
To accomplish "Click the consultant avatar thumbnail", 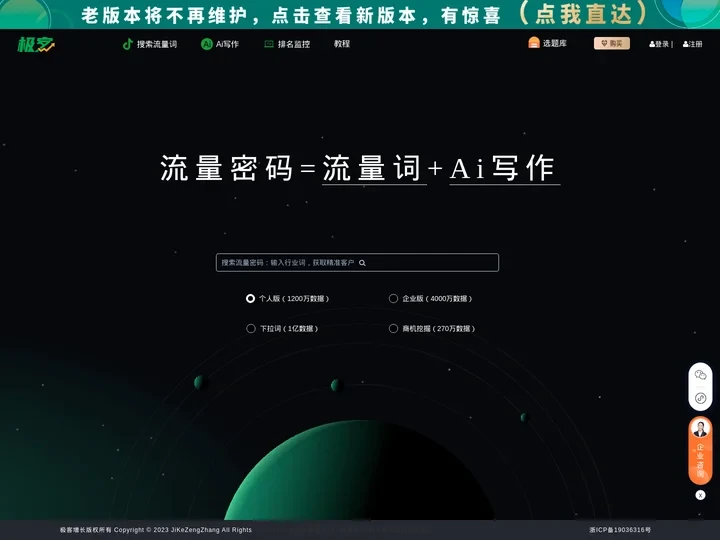I will 700,428.
